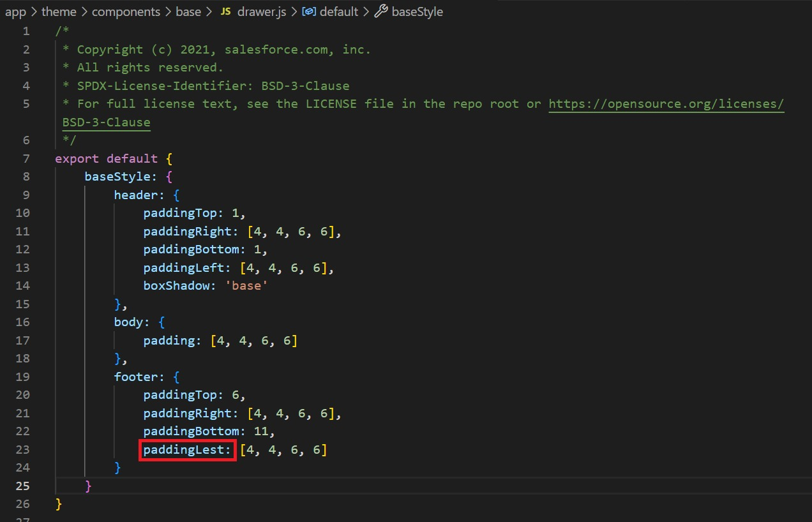Click the wrench icon before baseStyle breadcrumb

tap(381, 11)
